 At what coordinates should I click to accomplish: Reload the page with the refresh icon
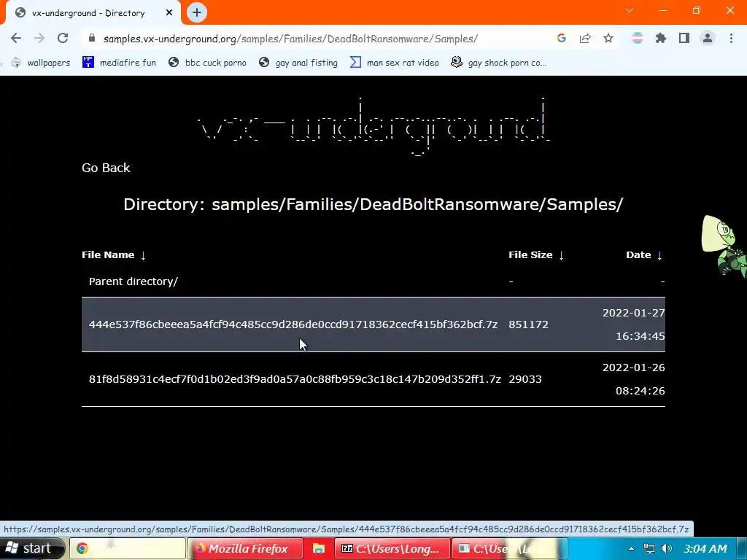(x=63, y=38)
